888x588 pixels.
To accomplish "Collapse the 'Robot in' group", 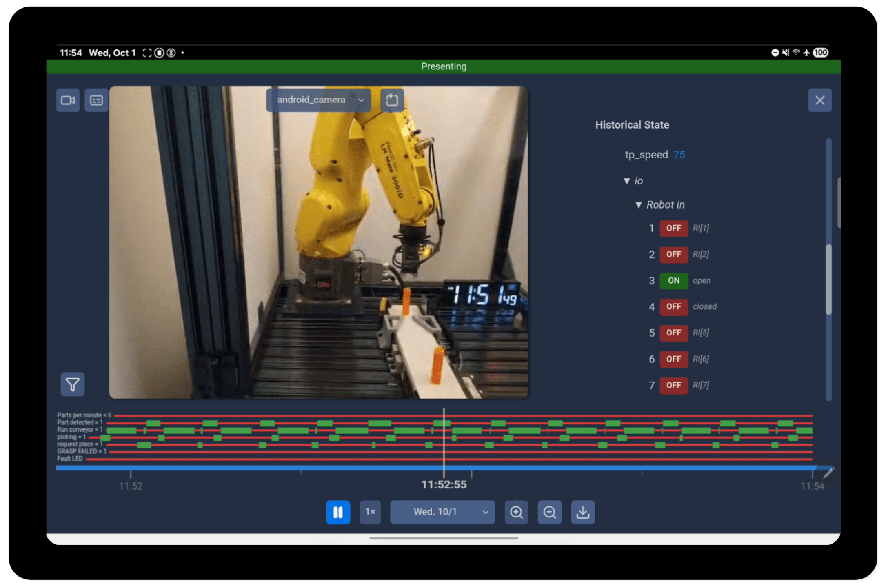I will tap(639, 205).
